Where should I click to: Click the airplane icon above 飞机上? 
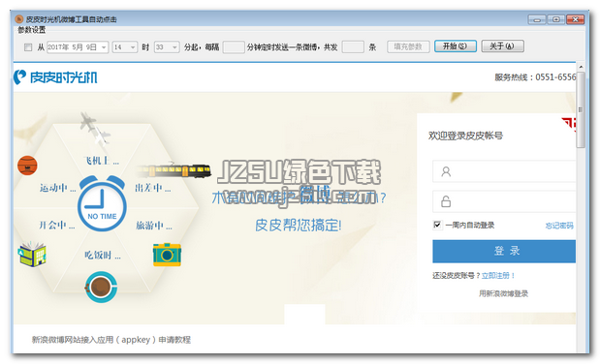tap(95, 129)
